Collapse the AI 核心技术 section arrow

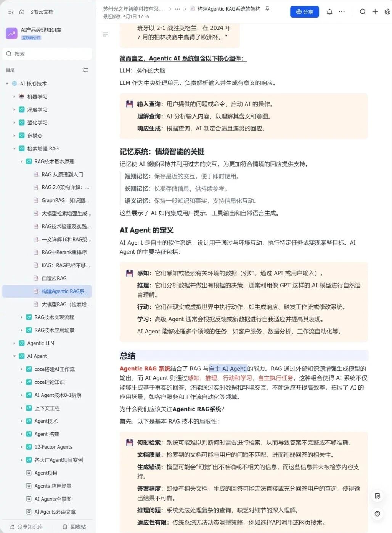tap(7, 84)
